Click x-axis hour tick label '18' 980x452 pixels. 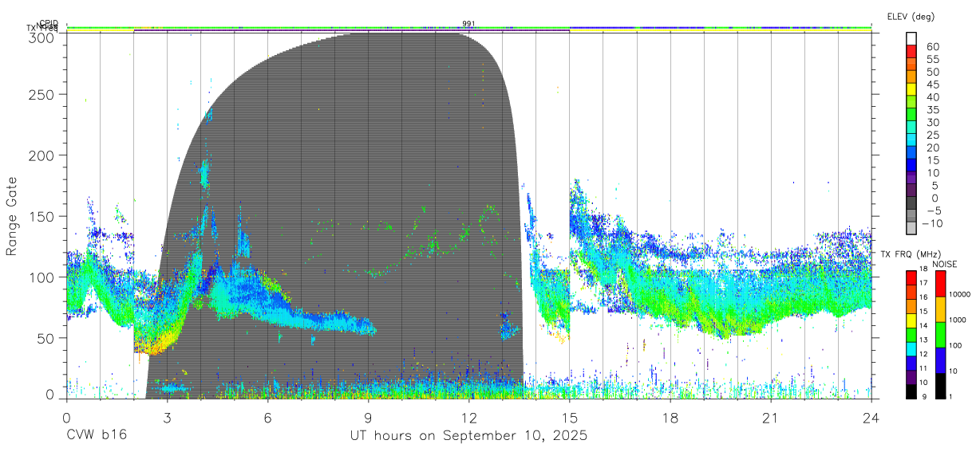pyautogui.click(x=670, y=418)
